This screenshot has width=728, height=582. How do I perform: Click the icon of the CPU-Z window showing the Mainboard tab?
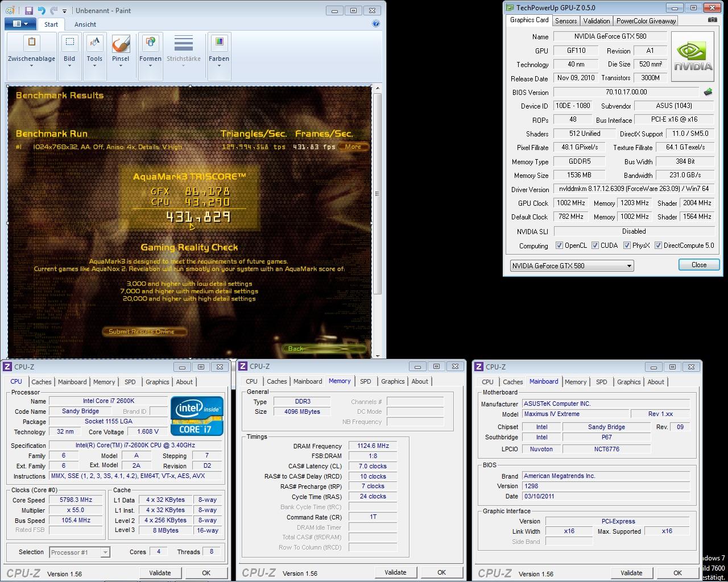click(x=479, y=367)
